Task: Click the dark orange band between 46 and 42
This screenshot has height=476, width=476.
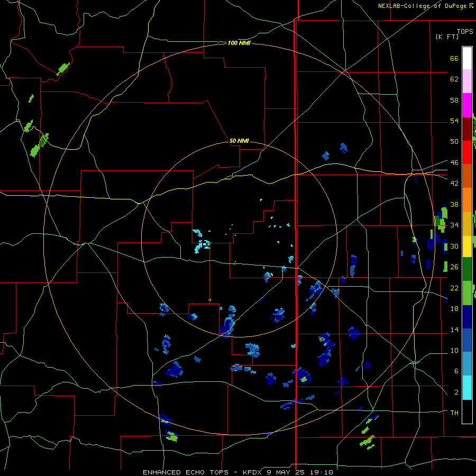Action: point(467,176)
